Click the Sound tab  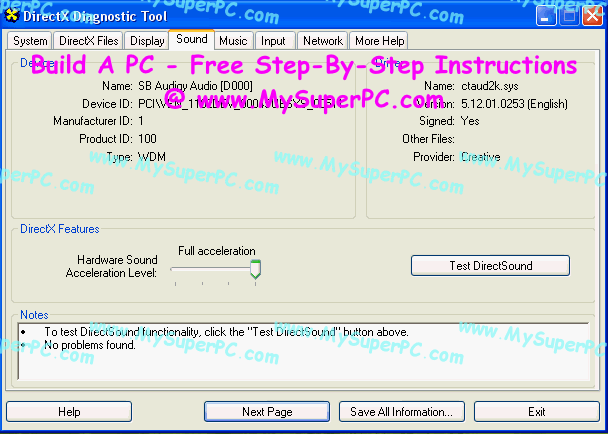192,39
